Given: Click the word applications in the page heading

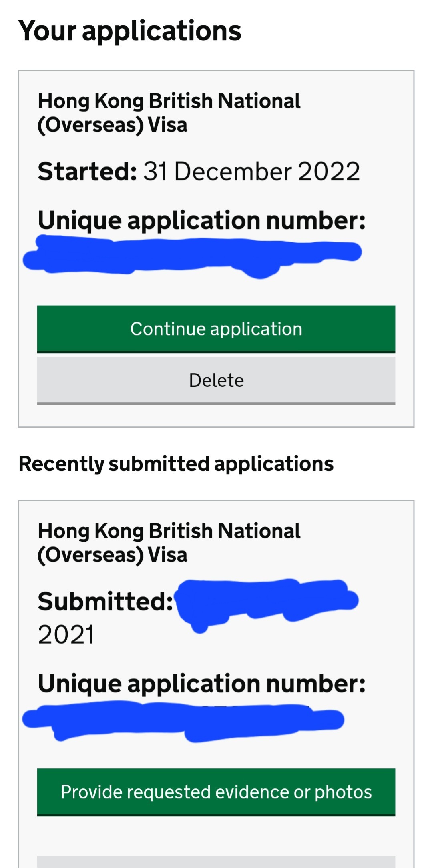Looking at the screenshot, I should tap(162, 31).
